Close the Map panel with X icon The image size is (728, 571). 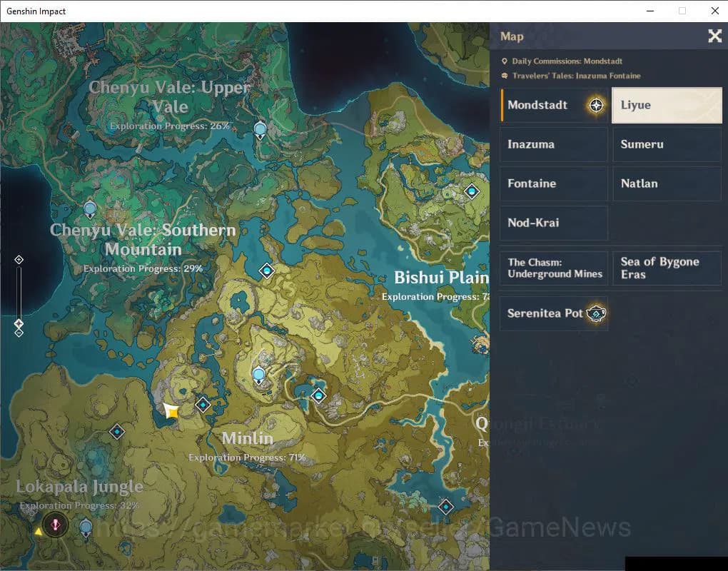pyautogui.click(x=714, y=36)
